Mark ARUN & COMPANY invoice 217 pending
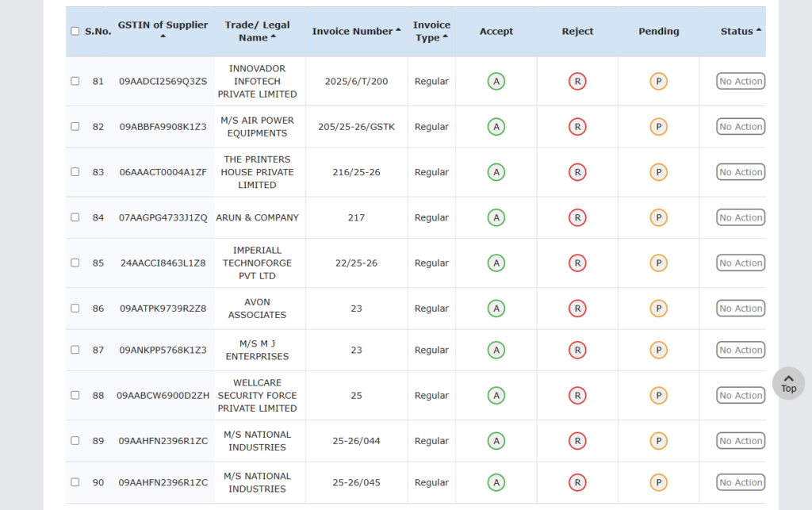Viewport: 812px width, 510px height. coord(659,217)
